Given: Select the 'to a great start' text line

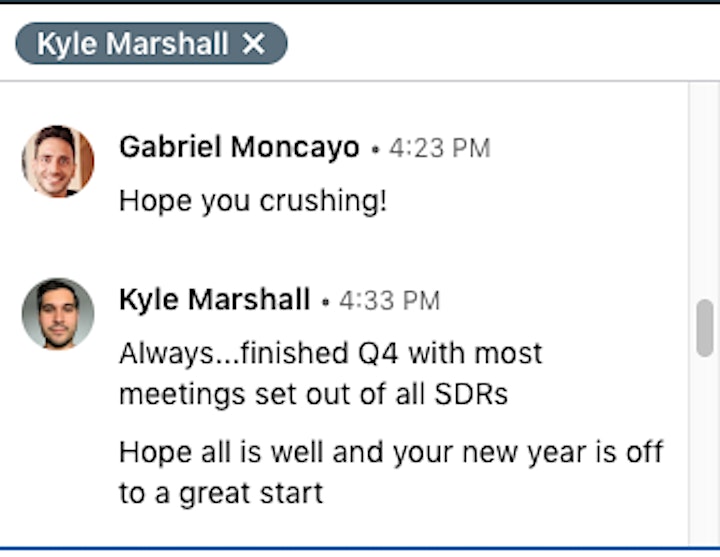Looking at the screenshot, I should click(221, 493).
